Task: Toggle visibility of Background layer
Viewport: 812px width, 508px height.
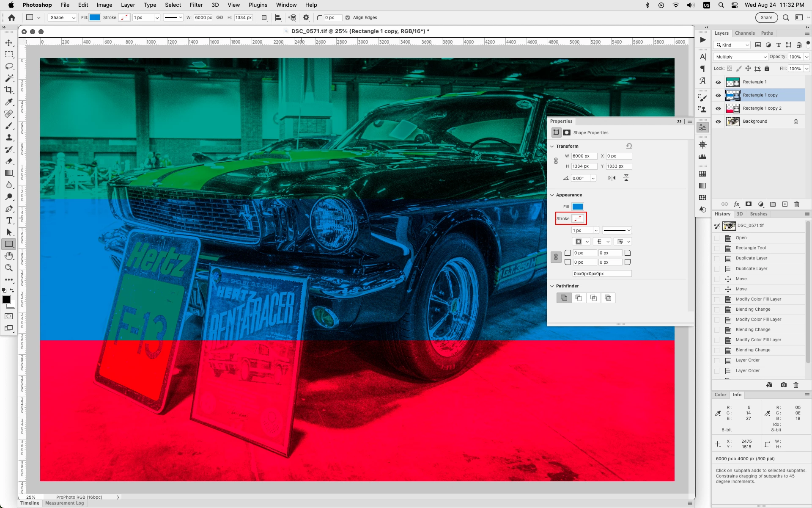Action: coord(718,121)
